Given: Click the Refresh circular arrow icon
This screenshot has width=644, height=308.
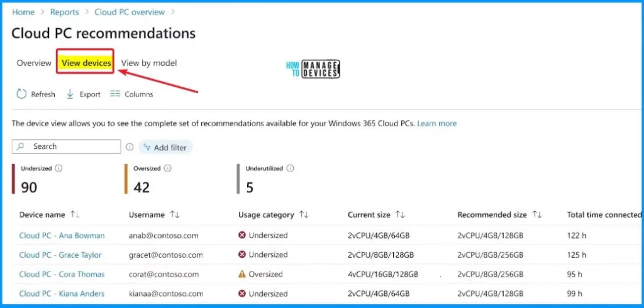Looking at the screenshot, I should point(21,94).
